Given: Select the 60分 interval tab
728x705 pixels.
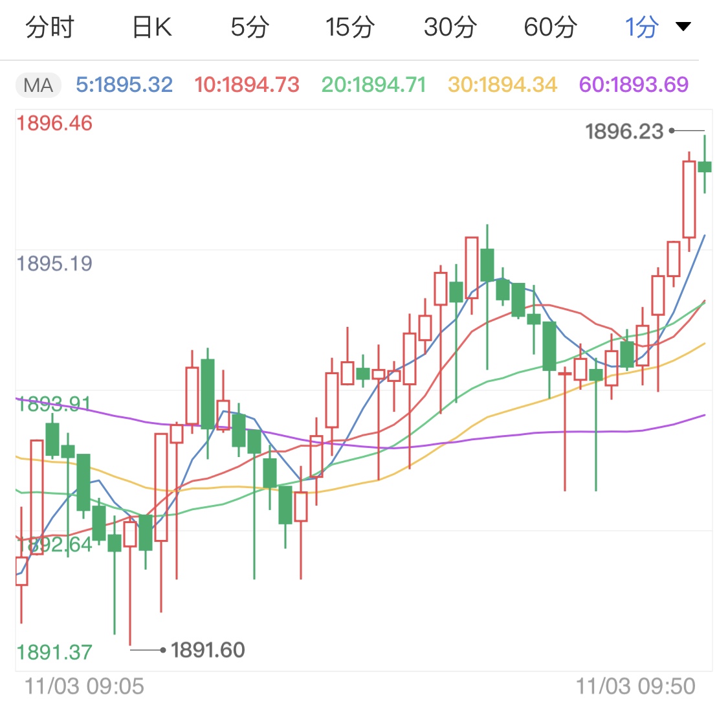Looking at the screenshot, I should coord(551,27).
